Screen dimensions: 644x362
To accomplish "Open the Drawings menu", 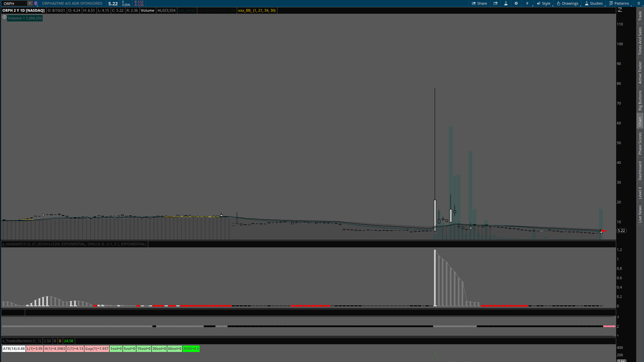I will click(x=568, y=3).
